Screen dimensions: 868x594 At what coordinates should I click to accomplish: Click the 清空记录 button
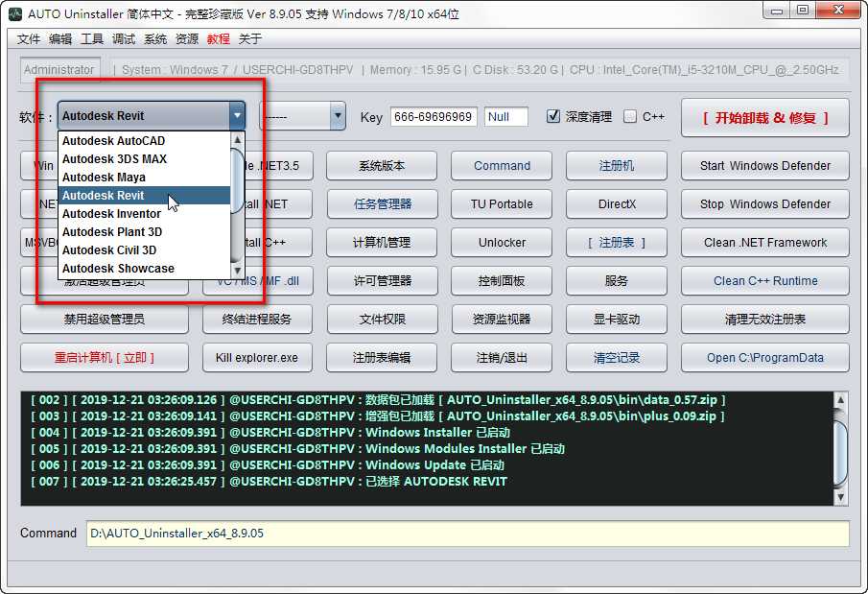616,357
